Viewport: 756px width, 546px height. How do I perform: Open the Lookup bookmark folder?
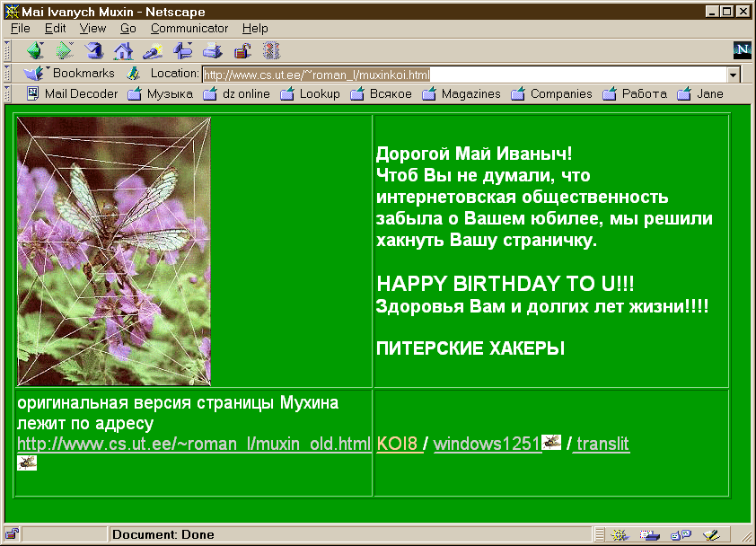(310, 93)
